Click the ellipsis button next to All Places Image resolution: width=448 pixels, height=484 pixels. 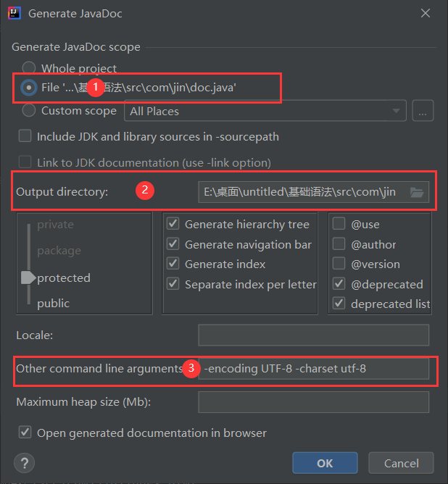(423, 111)
